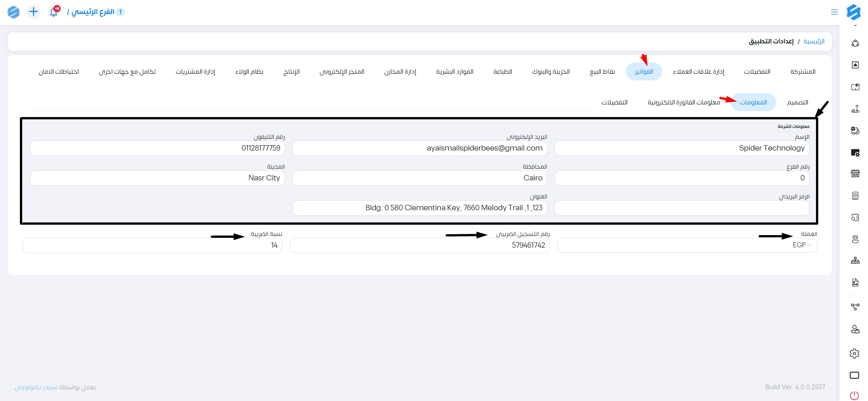Open the settings gear icon in sidebar
The width and height of the screenshot is (868, 401).
pyautogui.click(x=854, y=354)
